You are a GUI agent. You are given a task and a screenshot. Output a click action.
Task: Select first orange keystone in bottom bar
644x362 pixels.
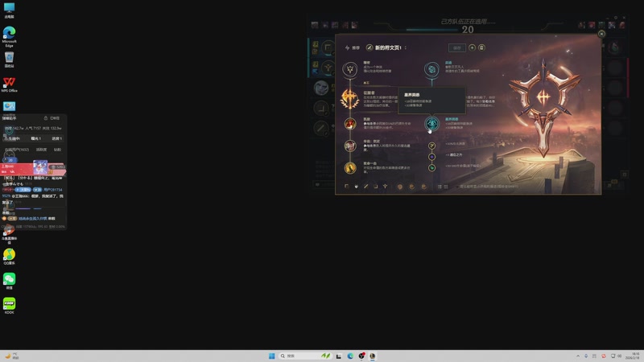399,187
